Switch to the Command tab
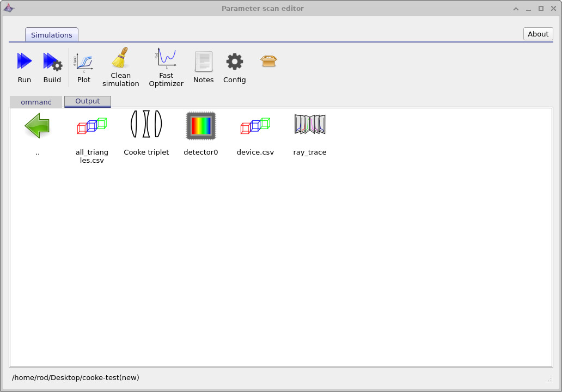Image resolution: width=562 pixels, height=392 pixels. [35, 102]
